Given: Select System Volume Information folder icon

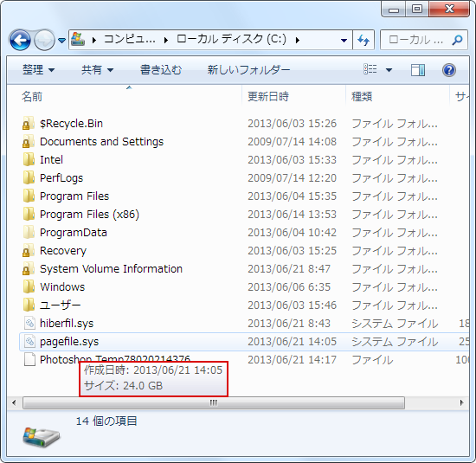Looking at the screenshot, I should pyautogui.click(x=28, y=268).
